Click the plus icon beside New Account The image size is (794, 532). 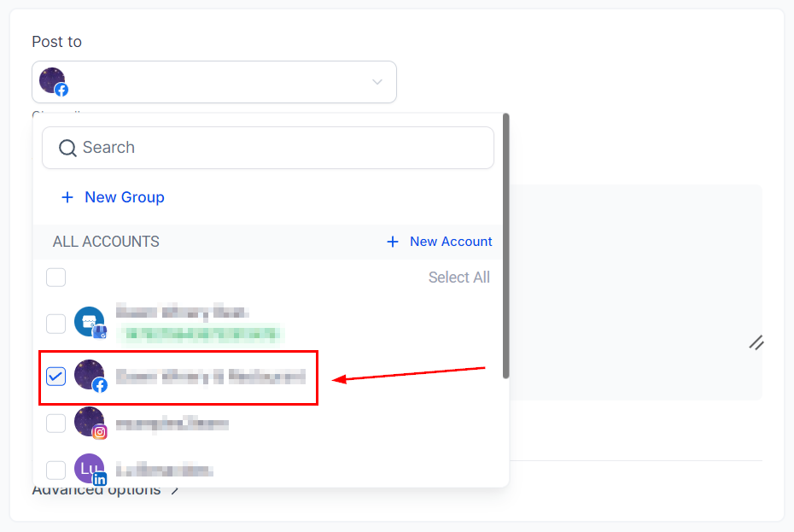pos(393,242)
